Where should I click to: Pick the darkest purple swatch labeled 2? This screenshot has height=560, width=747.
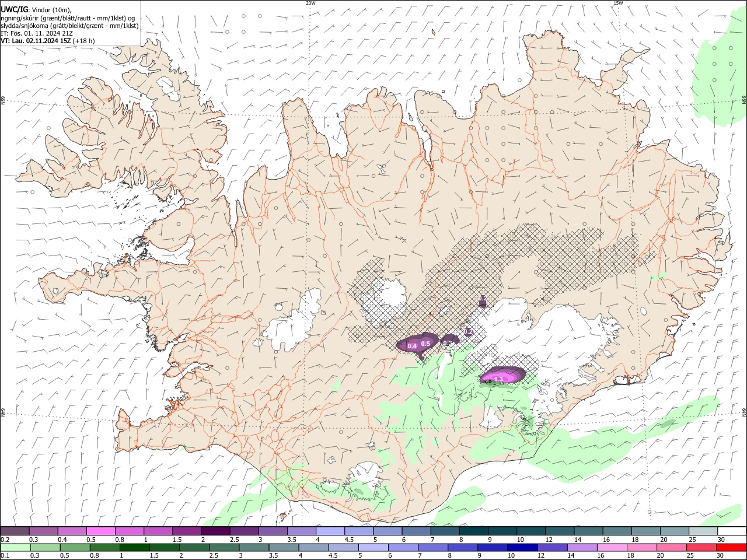(215, 531)
